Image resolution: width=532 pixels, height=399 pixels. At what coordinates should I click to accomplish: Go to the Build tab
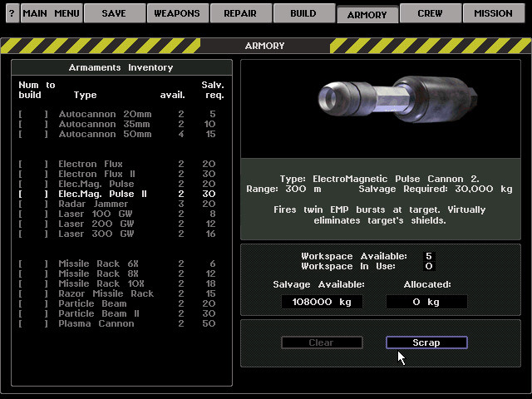point(303,13)
